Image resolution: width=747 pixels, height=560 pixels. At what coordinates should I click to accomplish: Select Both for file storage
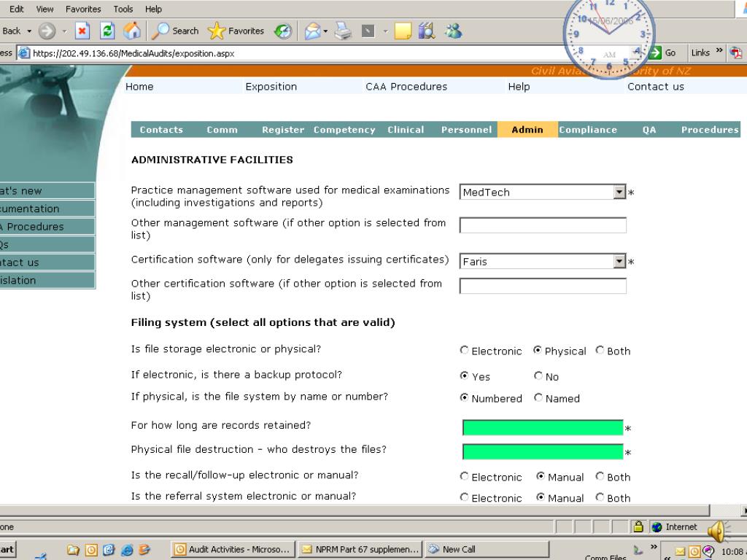pyautogui.click(x=600, y=350)
